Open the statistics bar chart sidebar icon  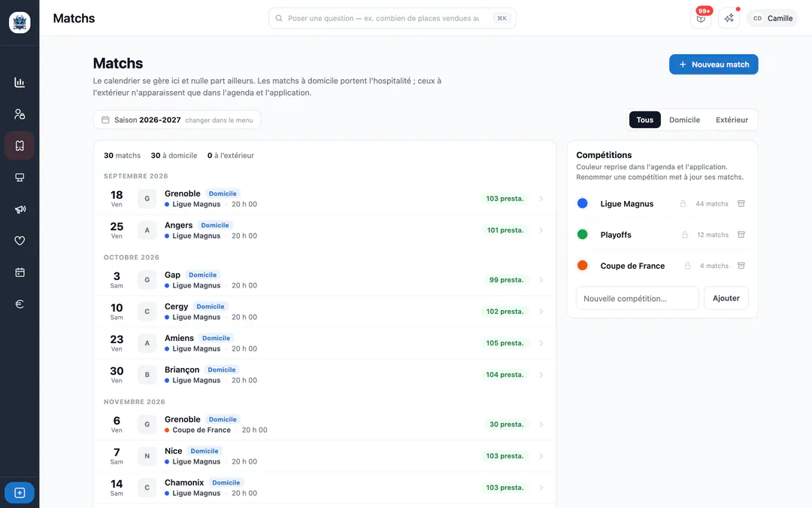[20, 83]
